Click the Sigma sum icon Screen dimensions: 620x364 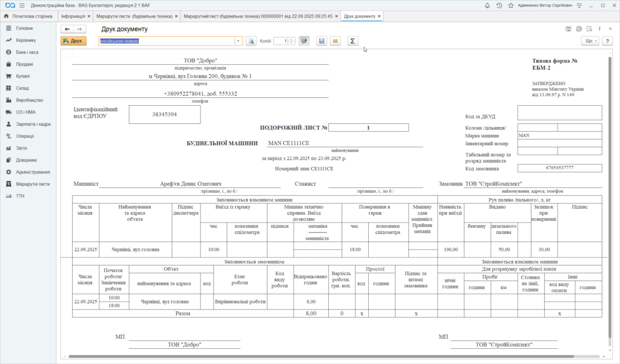coord(352,41)
